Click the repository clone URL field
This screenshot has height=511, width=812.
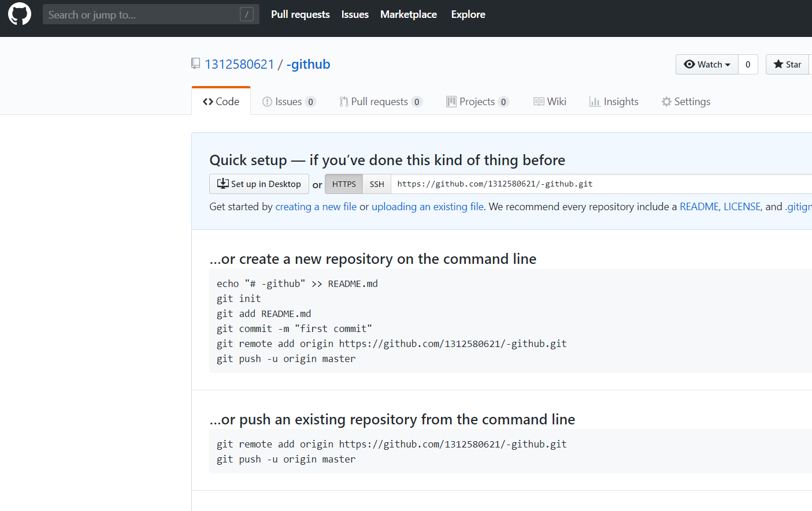pos(601,184)
